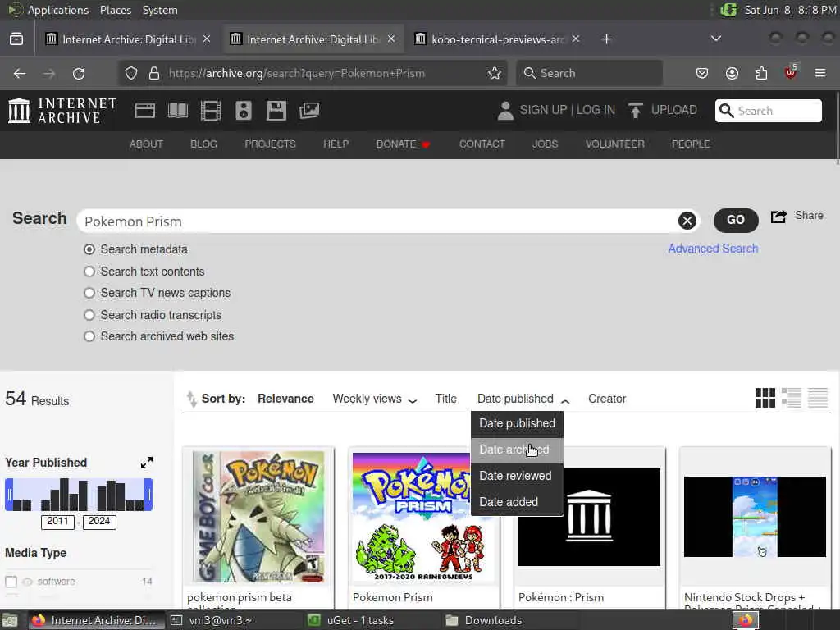Open the Applications menu

click(x=58, y=10)
